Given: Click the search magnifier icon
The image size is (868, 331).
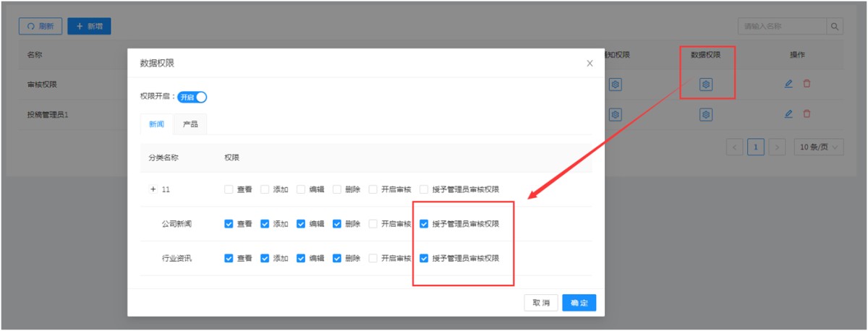Looking at the screenshot, I should (x=835, y=27).
